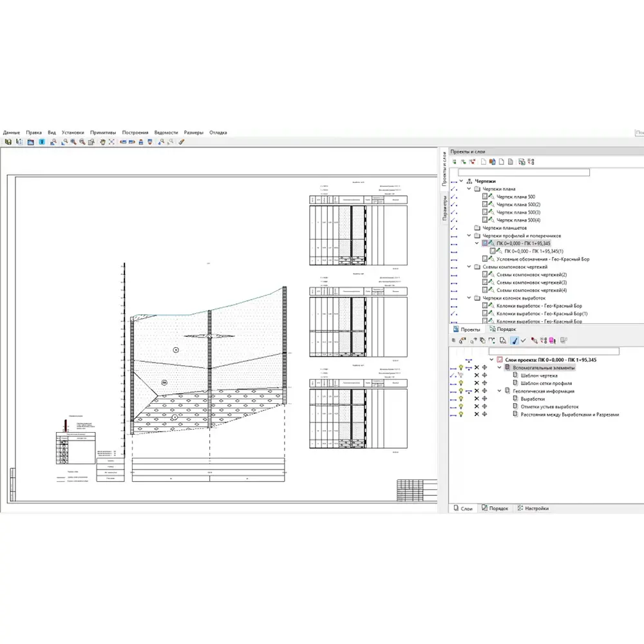Select Условные обозначения - Гео-Красный Бор item
This screenshot has height=644, width=644.
coord(543,259)
